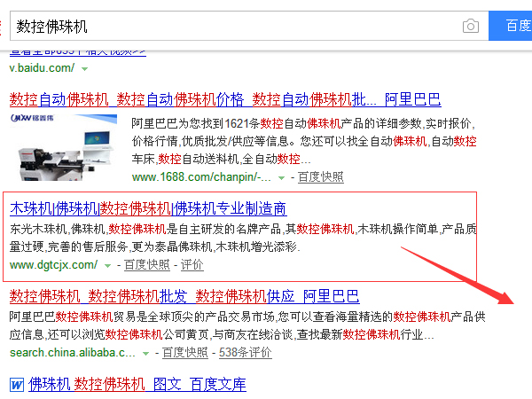Click the camera image search icon

click(470, 27)
